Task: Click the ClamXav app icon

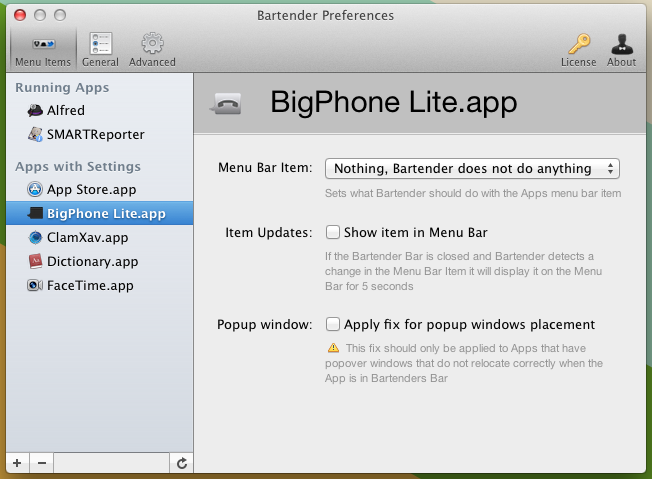Action: point(35,237)
